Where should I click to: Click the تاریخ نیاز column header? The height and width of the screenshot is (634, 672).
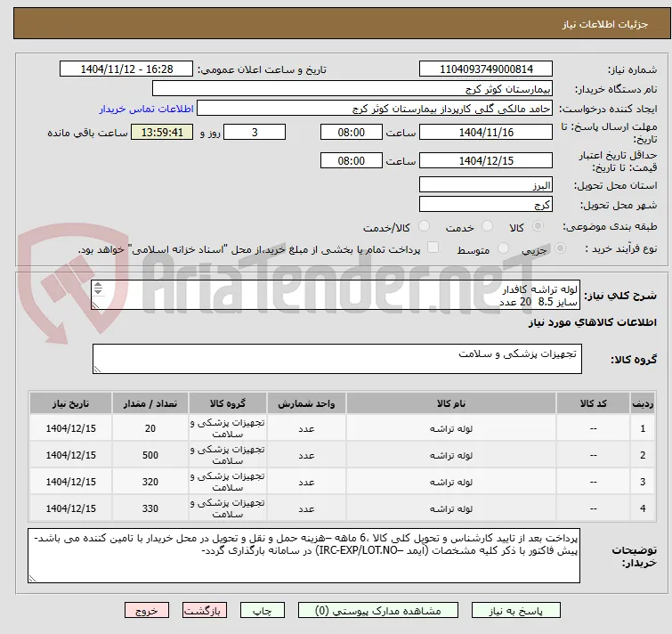coord(70,403)
